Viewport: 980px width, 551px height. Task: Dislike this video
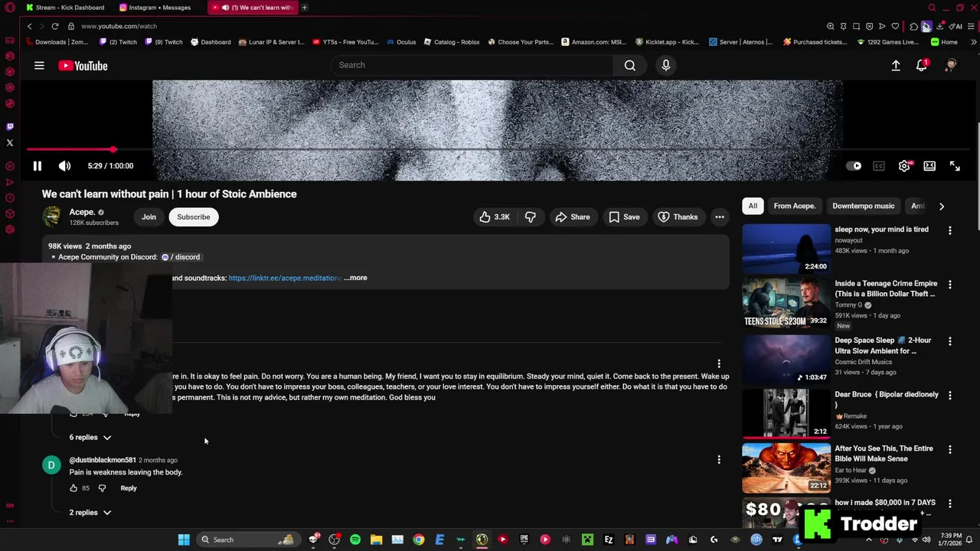[x=530, y=217]
